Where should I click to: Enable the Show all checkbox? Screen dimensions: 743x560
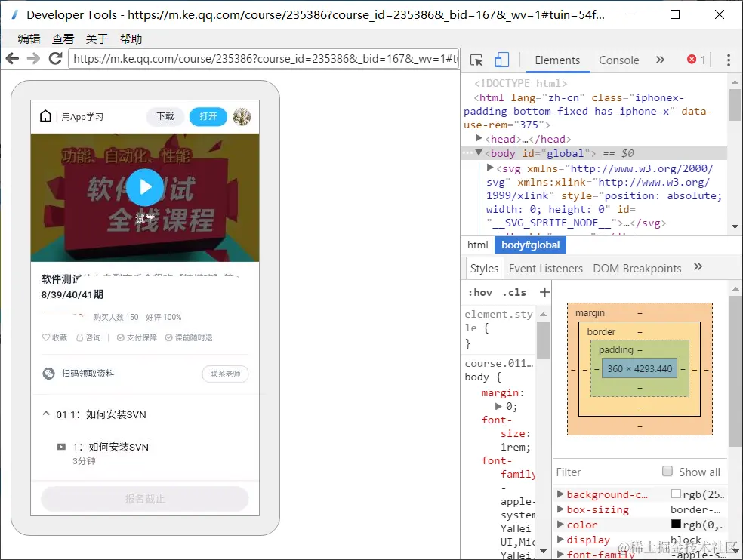tap(667, 471)
